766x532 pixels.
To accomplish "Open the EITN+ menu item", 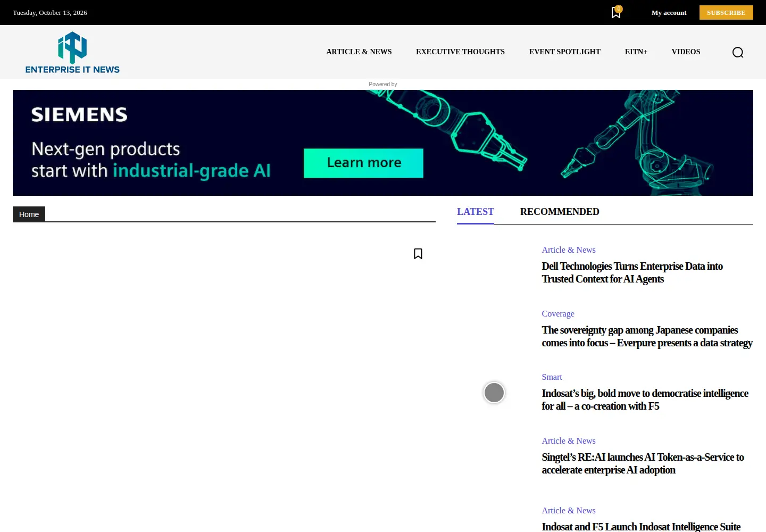I will [x=636, y=52].
